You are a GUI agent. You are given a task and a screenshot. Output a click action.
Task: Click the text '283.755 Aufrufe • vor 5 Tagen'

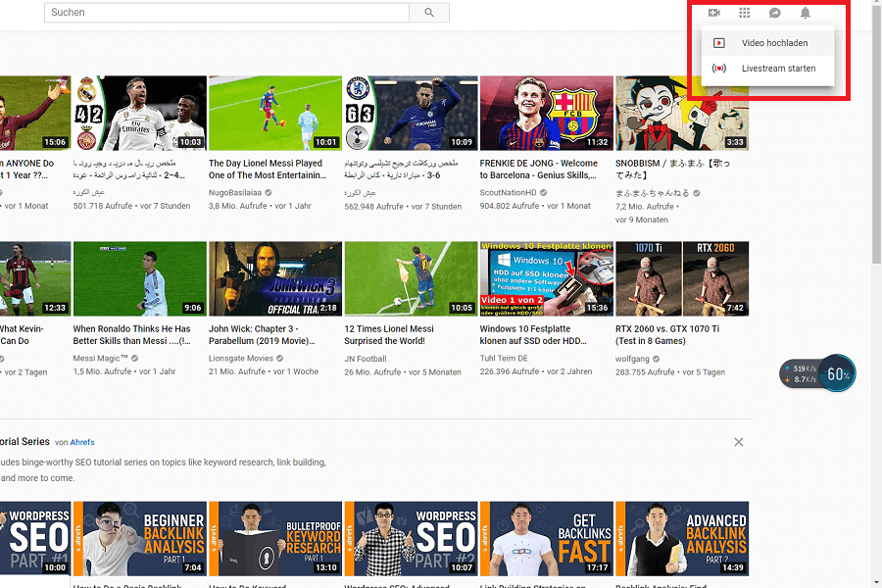tap(670, 372)
